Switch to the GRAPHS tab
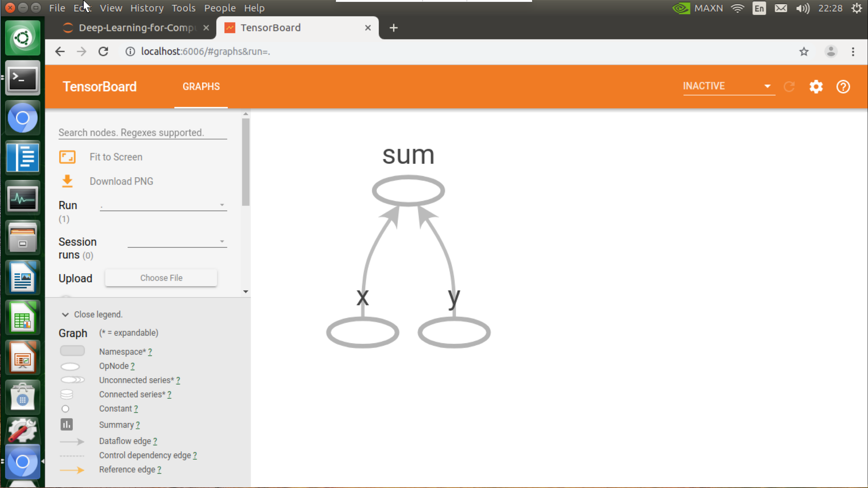This screenshot has height=488, width=868. pyautogui.click(x=201, y=87)
